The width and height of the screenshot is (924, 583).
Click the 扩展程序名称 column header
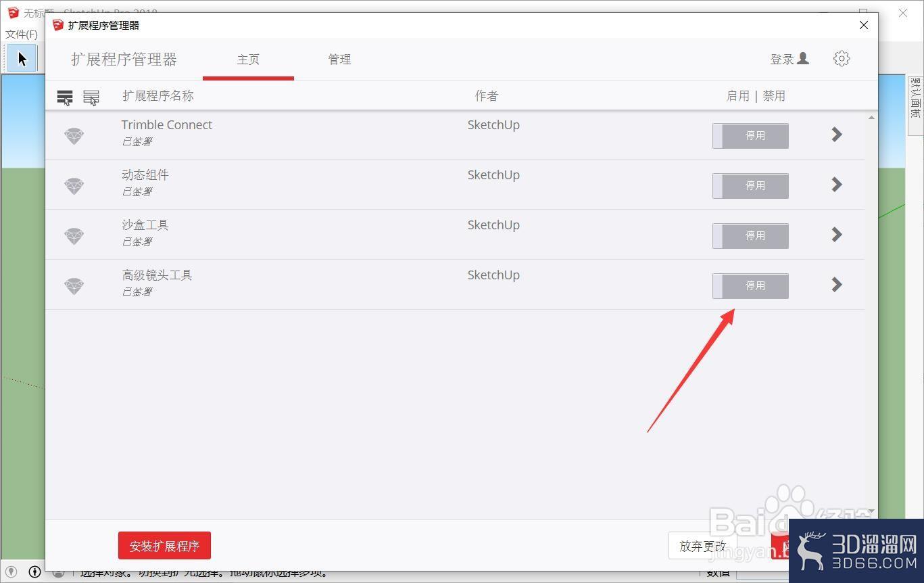158,96
